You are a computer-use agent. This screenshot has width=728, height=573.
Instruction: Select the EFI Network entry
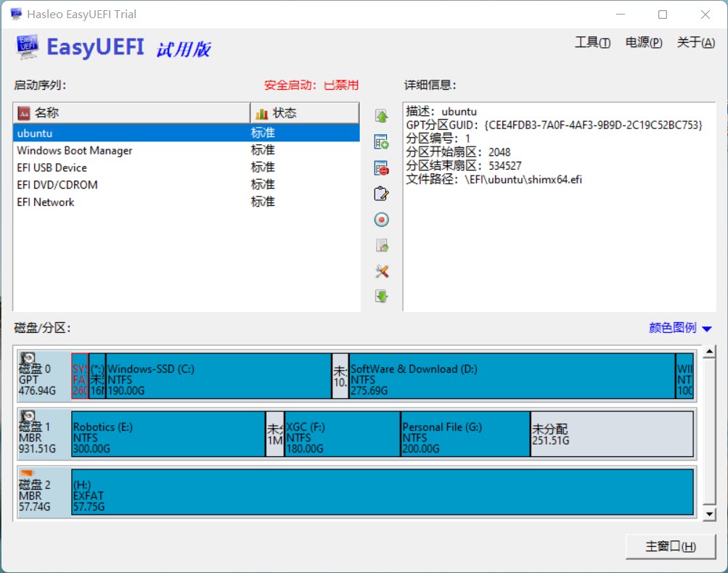point(187,202)
